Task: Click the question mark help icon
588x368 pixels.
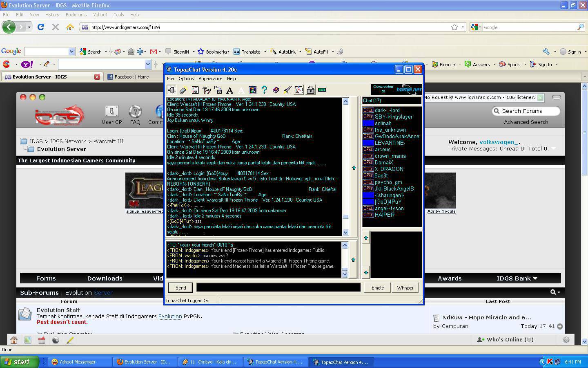Action: (x=264, y=90)
